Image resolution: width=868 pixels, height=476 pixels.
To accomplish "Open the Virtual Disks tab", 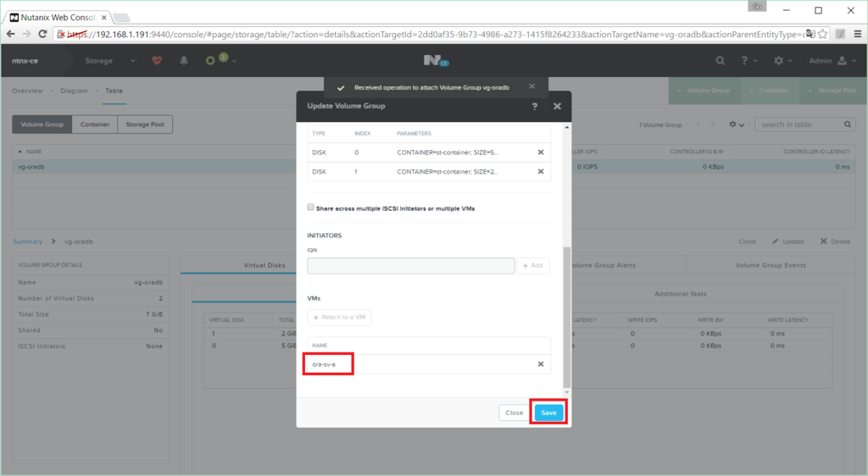I will (x=264, y=265).
